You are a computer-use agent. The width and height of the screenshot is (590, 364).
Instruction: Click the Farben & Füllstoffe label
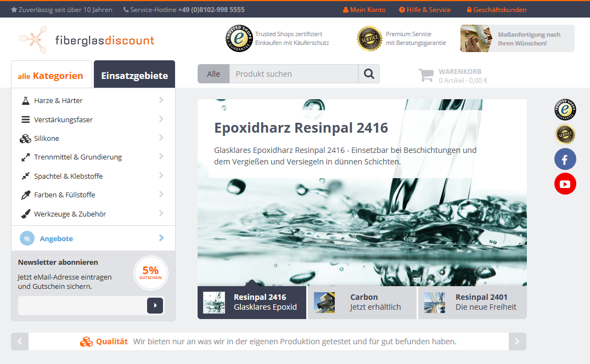pos(65,195)
